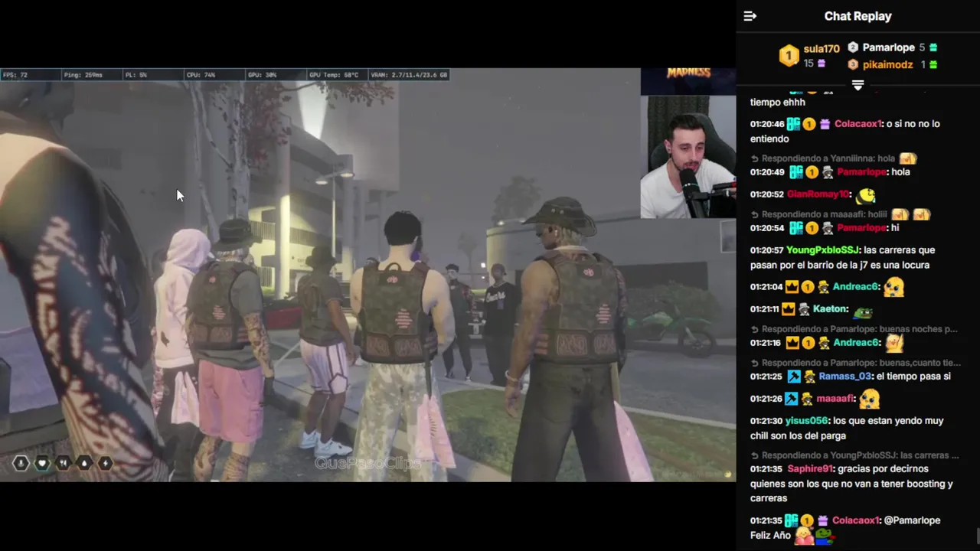This screenshot has width=980, height=551.
Task: Open Pamarlope's profile from the 'hola' message
Action: [861, 172]
